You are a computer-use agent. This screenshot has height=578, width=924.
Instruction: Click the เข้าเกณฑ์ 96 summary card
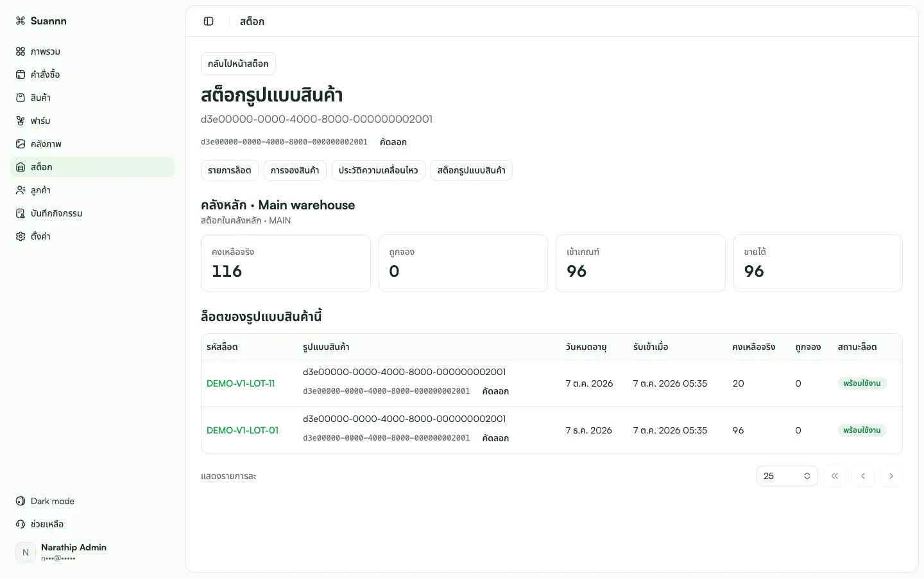(640, 263)
